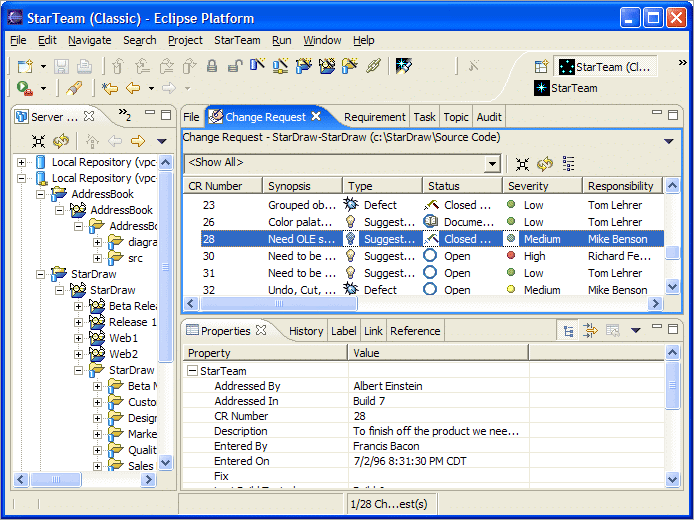
Task: Collapse the StarTeam category in Properties
Action: tap(192, 371)
